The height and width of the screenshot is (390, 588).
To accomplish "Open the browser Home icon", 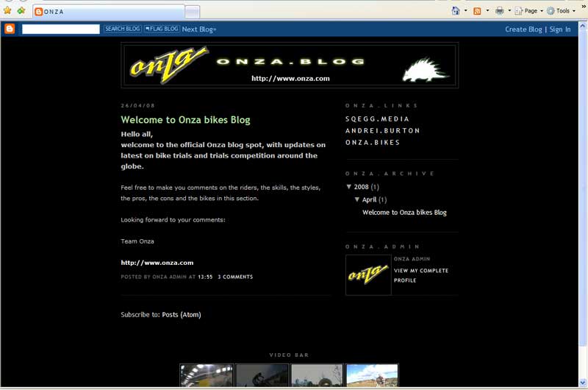I will (x=455, y=11).
